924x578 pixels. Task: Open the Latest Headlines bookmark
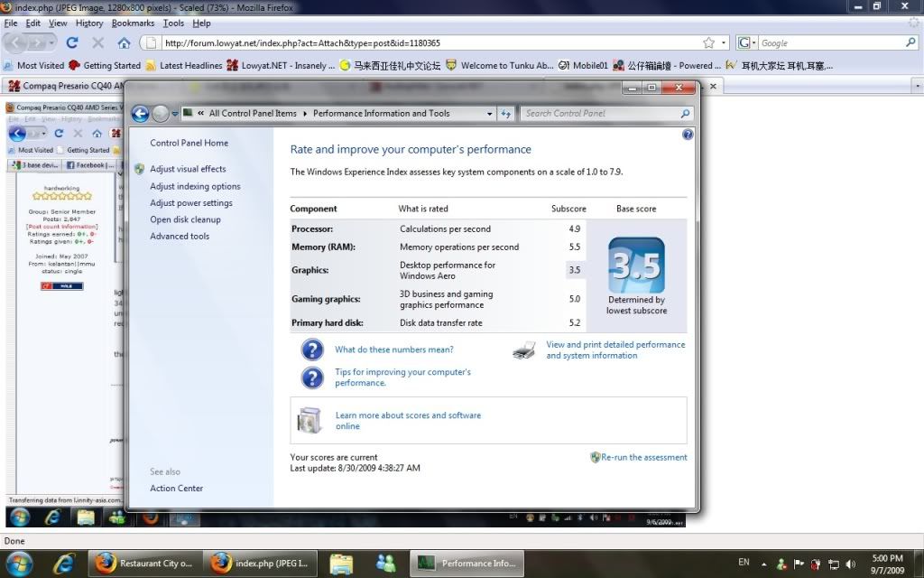pyautogui.click(x=184, y=65)
